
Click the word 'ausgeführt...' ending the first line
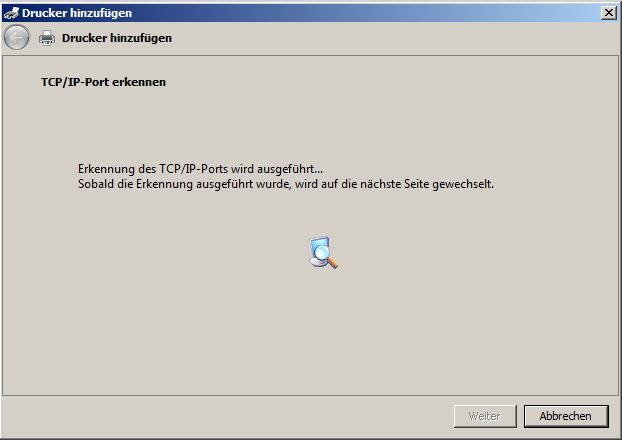click(x=290, y=169)
